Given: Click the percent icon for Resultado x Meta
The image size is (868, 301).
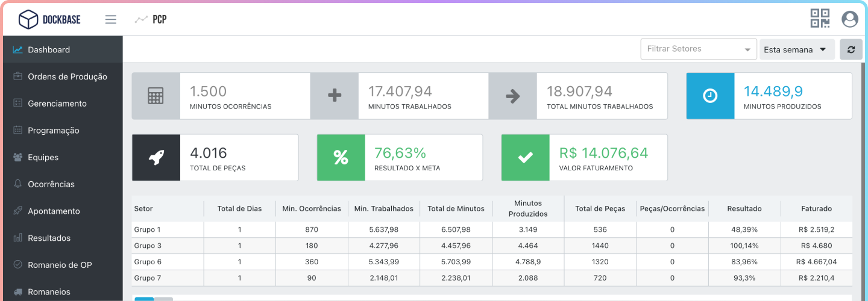Looking at the screenshot, I should (341, 158).
